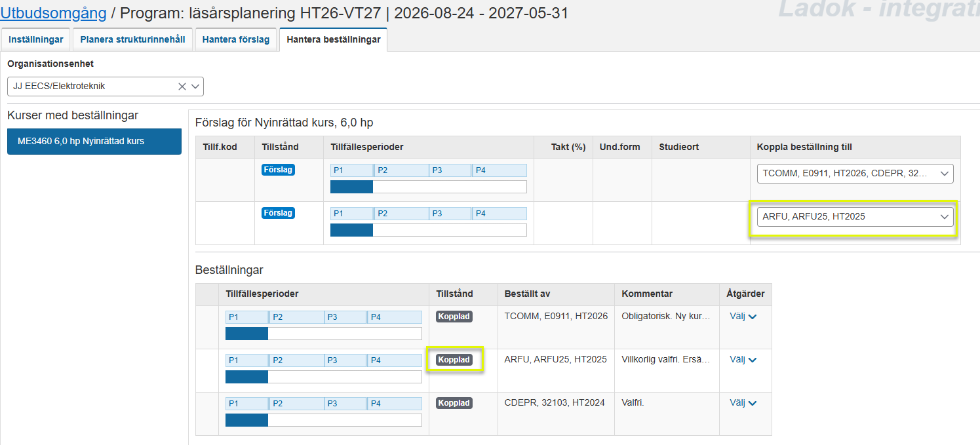Viewport: 980px width, 445px height.
Task: Open Välj actions for the TCOMM order
Action: [x=743, y=316]
